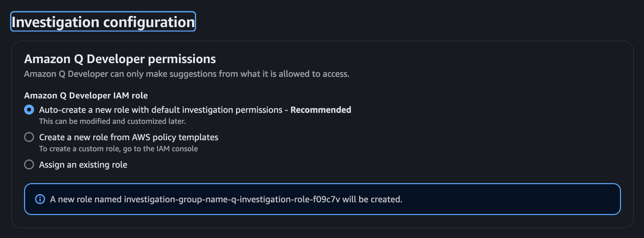
Task: Click the filled radio indicating the recommended choice
Action: (29, 110)
